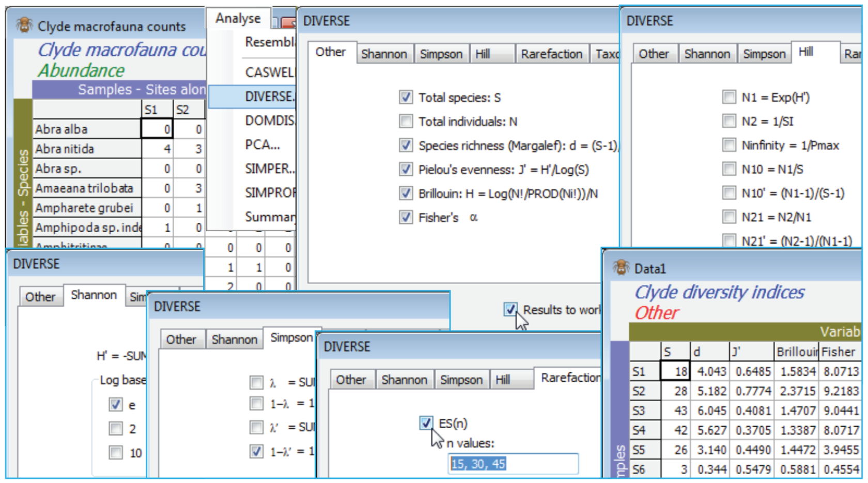868x483 pixels.
Task: Choose Resemblance from Analyse menu
Action: [x=252, y=42]
